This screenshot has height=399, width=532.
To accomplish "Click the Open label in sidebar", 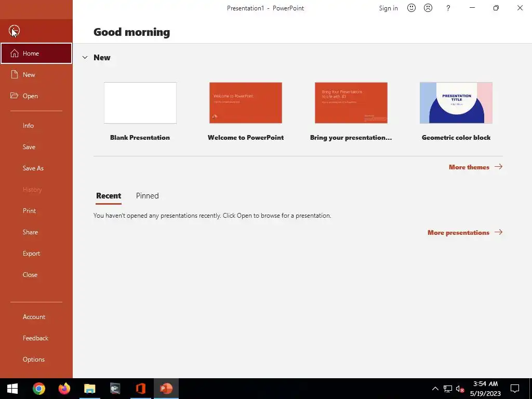I will tap(30, 96).
